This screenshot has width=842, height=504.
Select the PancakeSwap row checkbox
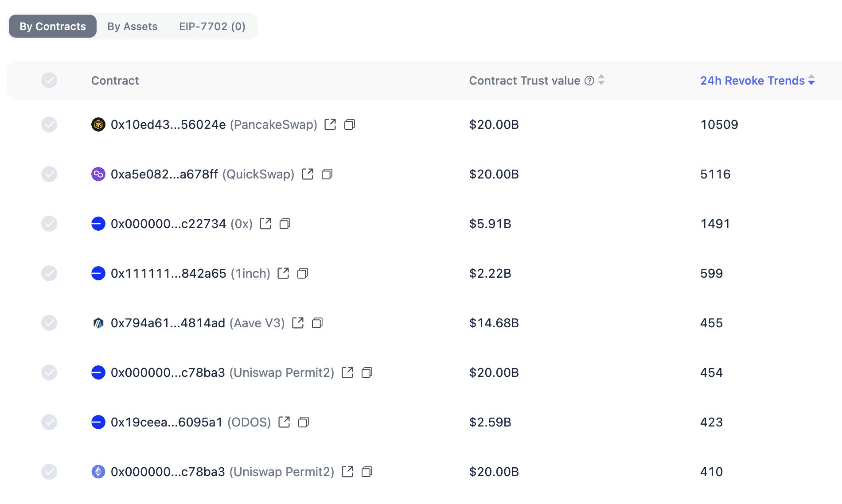(x=49, y=124)
